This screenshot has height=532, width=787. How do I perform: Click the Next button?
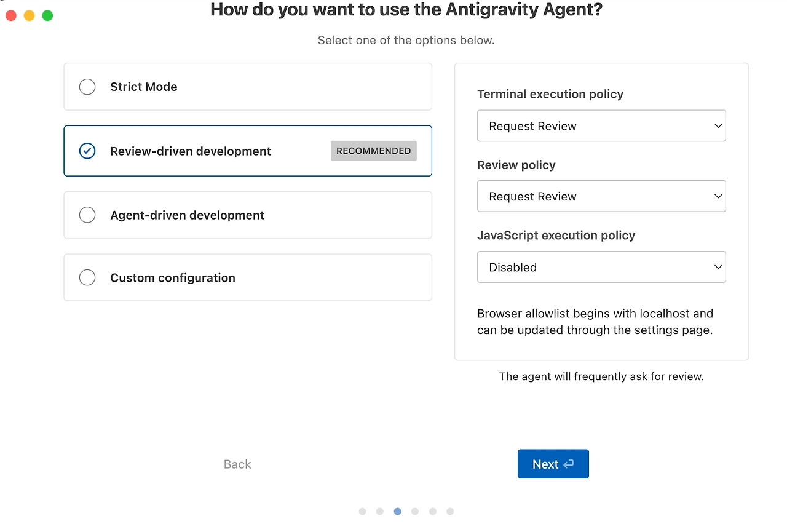tap(553, 464)
